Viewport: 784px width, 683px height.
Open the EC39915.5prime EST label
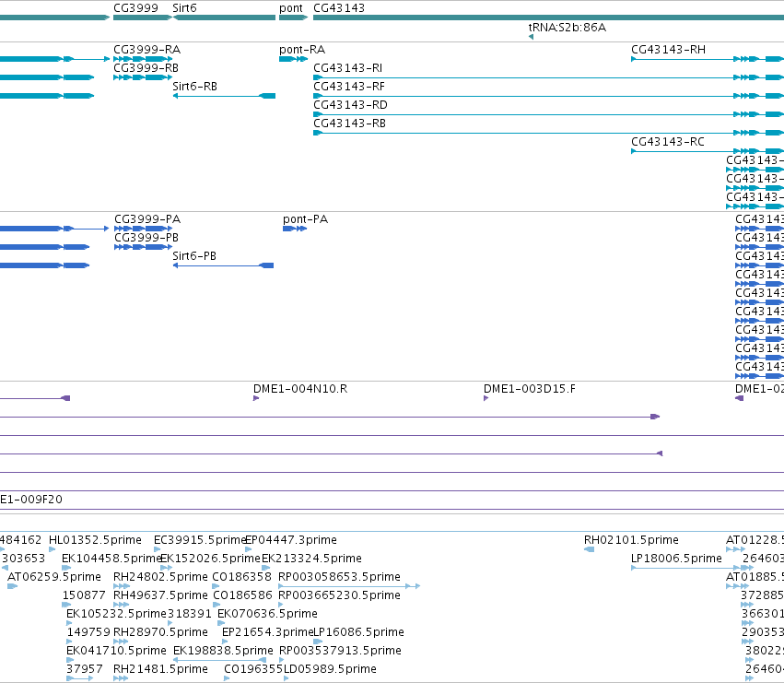201,540
